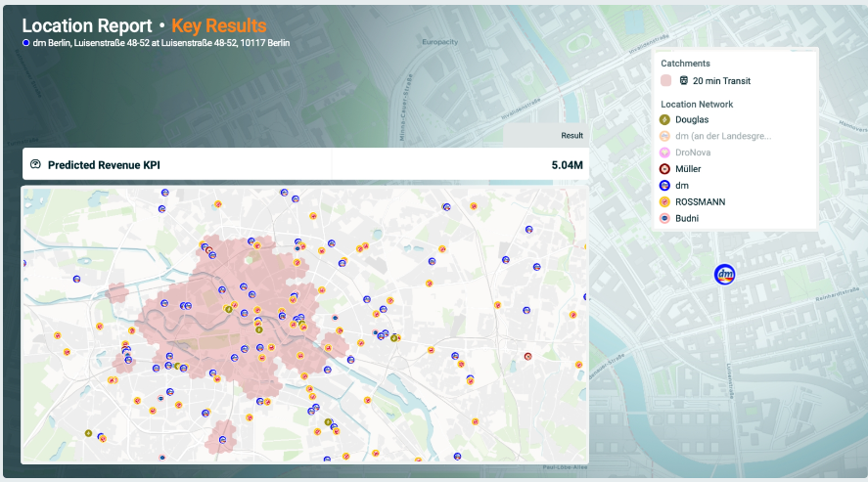868x482 pixels.
Task: Click the blue dm icon in Location Network
Action: (664, 185)
